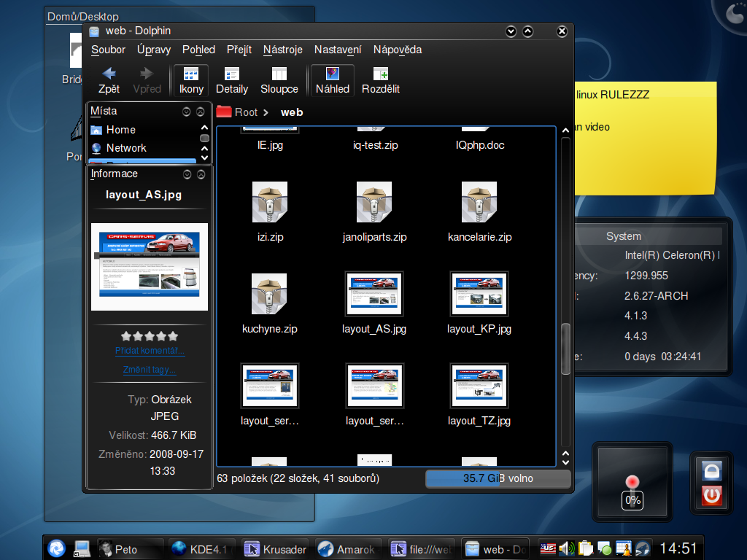Screen dimensions: 747x560
Task: Click the scroll-up arrow of file view
Action: pos(565,131)
